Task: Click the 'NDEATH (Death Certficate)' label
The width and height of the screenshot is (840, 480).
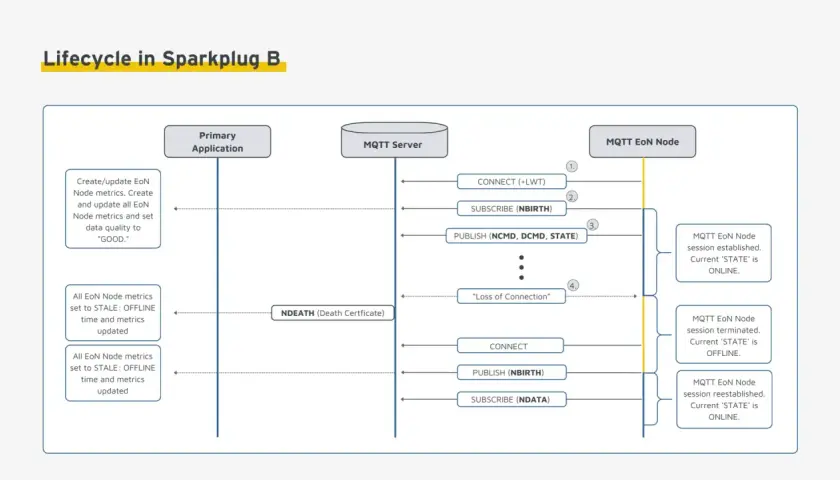Action: pyautogui.click(x=333, y=313)
